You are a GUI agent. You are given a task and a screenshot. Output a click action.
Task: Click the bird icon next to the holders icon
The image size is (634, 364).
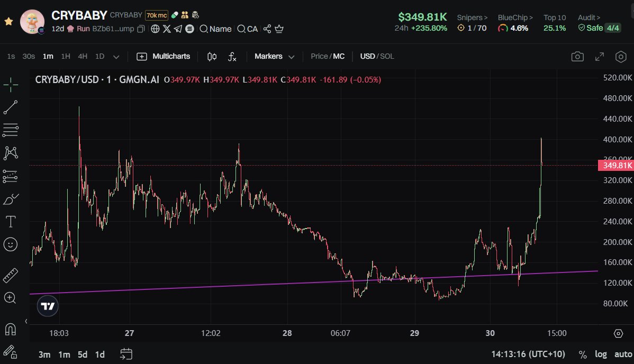(196, 15)
